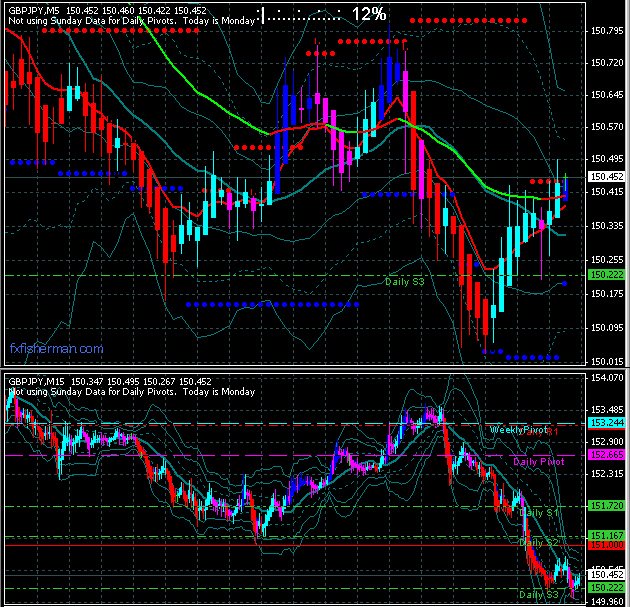Viewport: 630px width, 607px height.
Task: Click the 150.255 price axis label
Action: pos(607,260)
